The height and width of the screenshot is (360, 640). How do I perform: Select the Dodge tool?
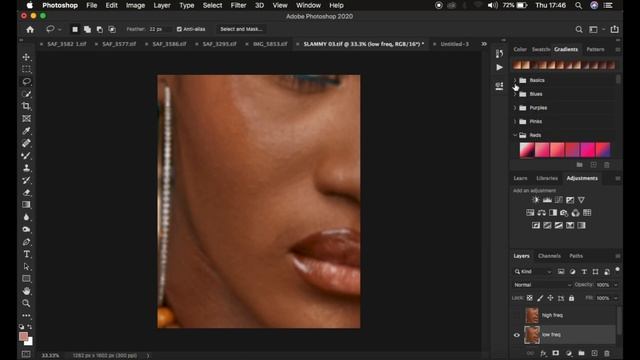pos(27,229)
